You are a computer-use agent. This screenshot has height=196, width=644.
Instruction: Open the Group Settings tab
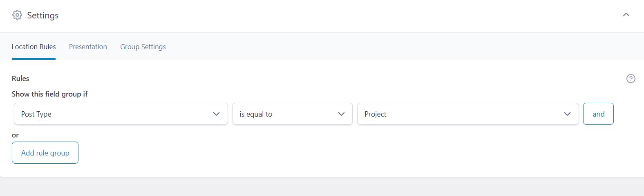(143, 47)
